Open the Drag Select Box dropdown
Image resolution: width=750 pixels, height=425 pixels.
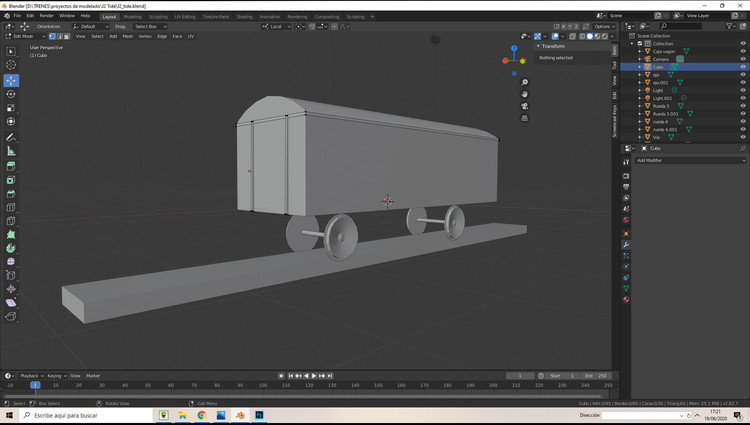pos(150,27)
